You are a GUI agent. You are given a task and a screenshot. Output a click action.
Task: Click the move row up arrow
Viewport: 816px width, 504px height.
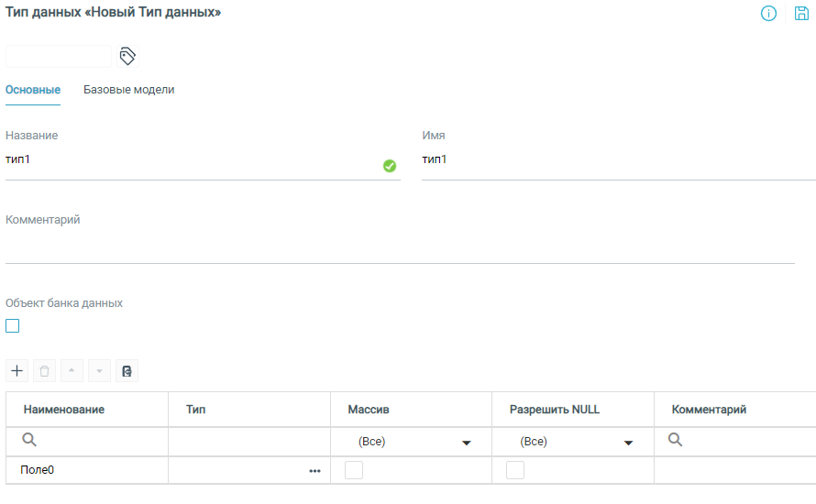coord(72,371)
